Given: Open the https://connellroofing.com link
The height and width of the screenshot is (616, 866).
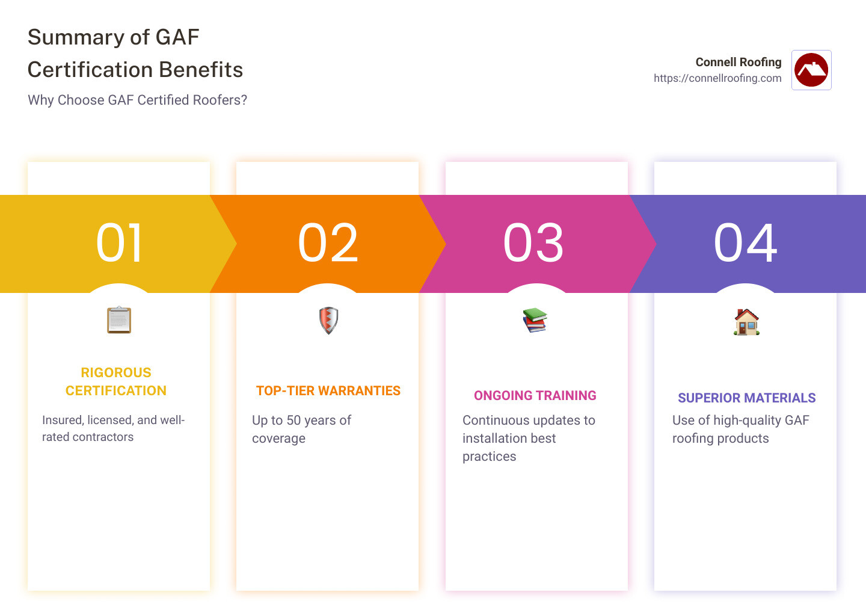Looking at the screenshot, I should point(717,78).
